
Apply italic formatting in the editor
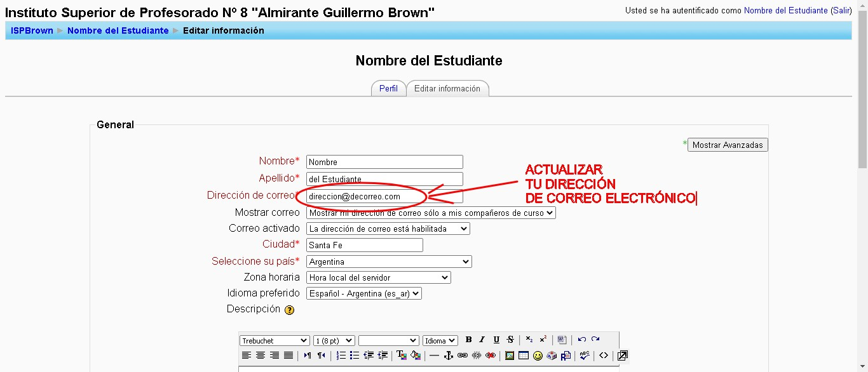point(482,340)
